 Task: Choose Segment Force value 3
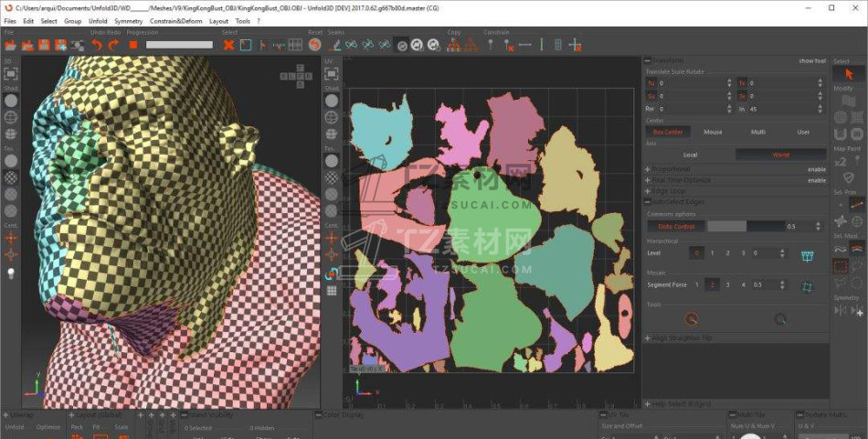point(728,285)
